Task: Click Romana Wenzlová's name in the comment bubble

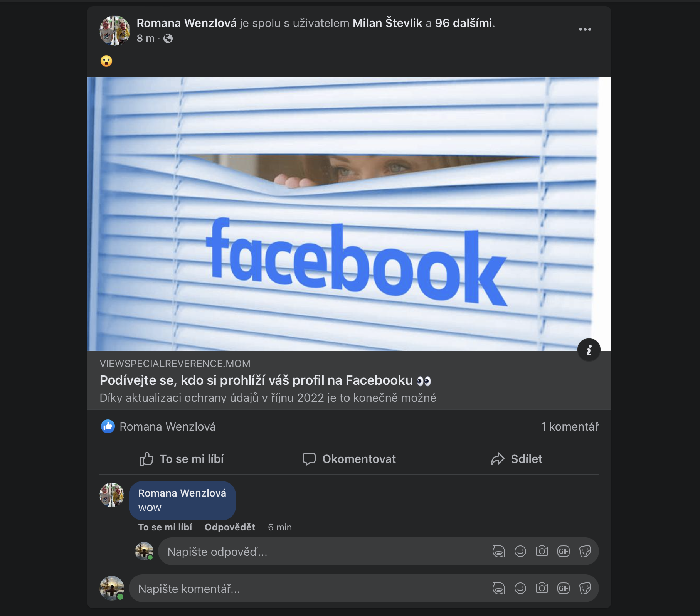Action: click(x=182, y=493)
